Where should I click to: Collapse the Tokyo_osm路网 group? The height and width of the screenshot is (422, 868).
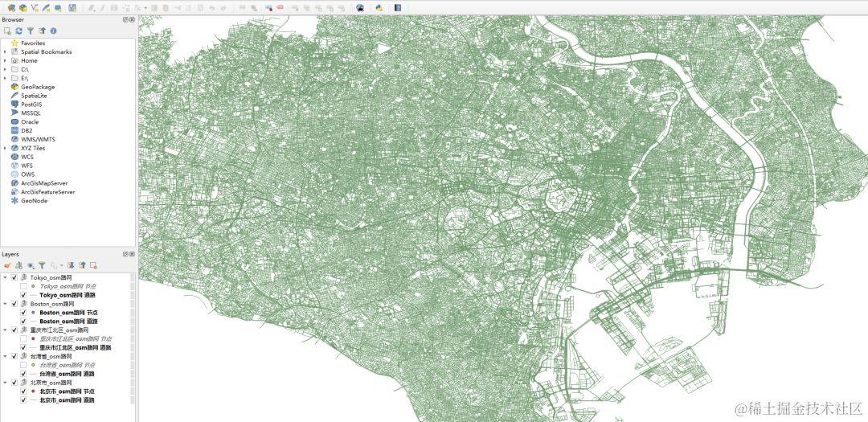6,277
